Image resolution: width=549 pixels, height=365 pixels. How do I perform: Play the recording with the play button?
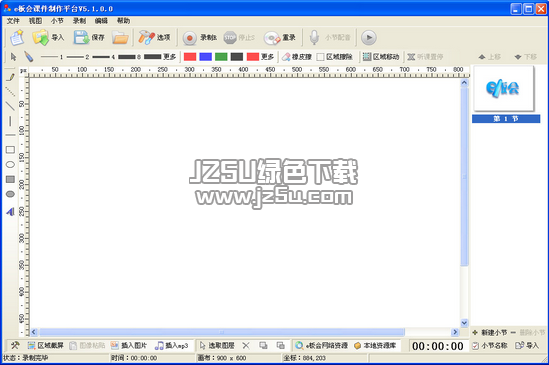(369, 37)
